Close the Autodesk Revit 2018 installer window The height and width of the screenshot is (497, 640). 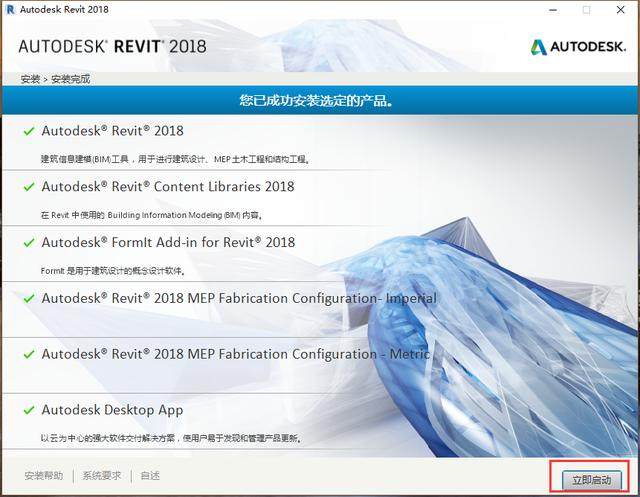click(x=620, y=10)
